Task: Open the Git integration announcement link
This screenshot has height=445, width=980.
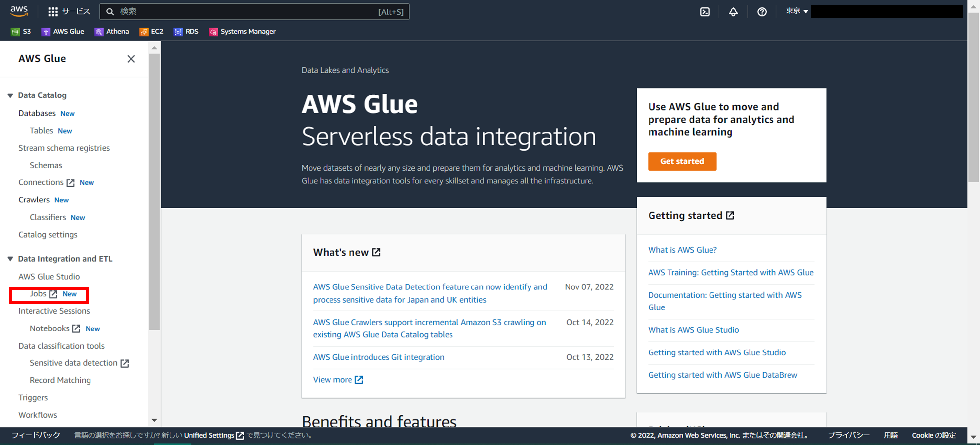Action: point(378,357)
